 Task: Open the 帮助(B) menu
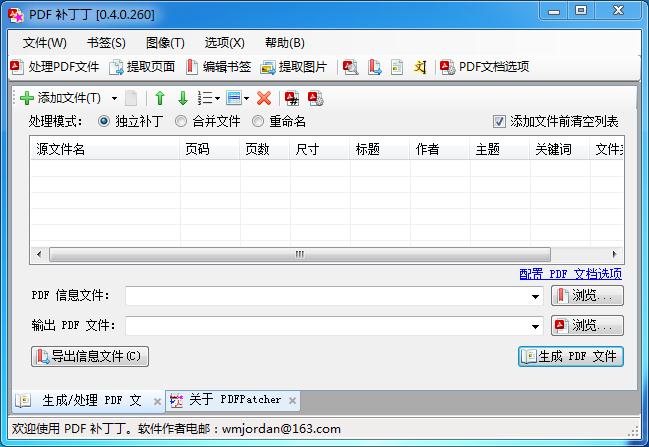point(285,43)
